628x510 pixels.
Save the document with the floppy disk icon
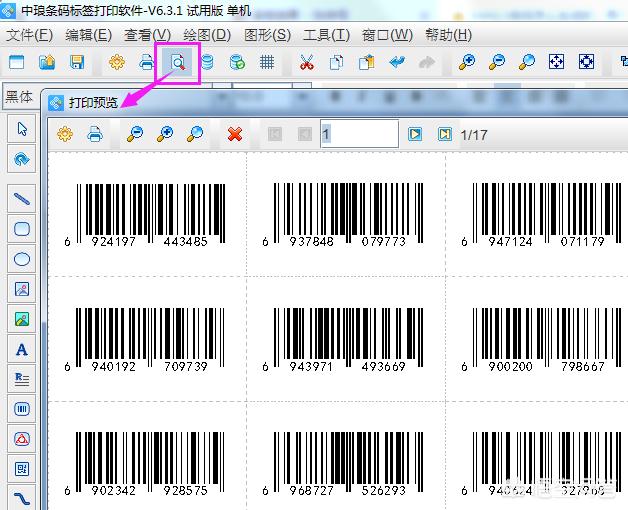(77, 62)
